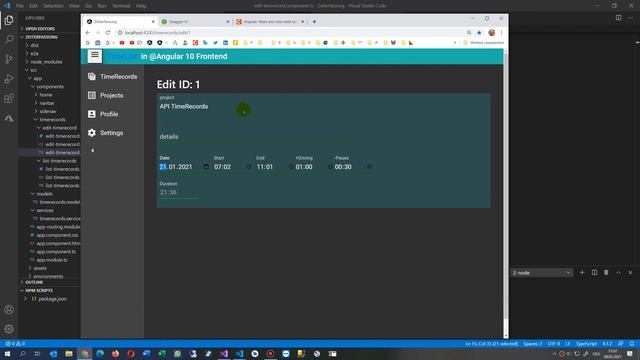Expand the home folder in explorer

coord(46,95)
